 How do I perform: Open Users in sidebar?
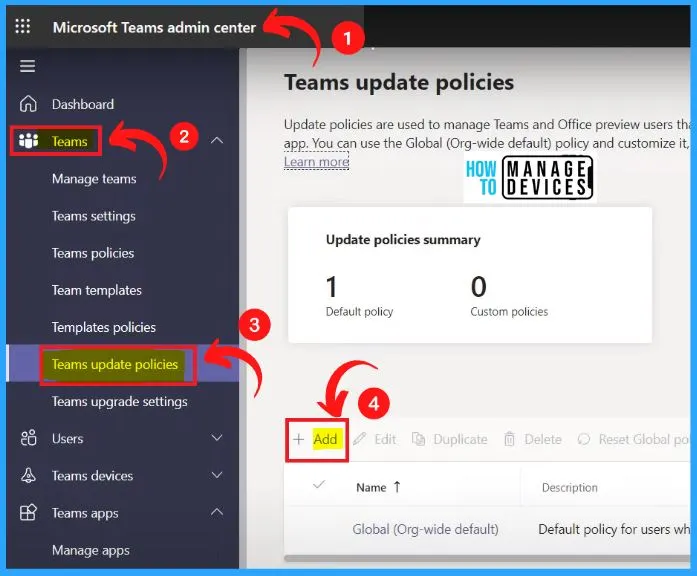pos(68,439)
